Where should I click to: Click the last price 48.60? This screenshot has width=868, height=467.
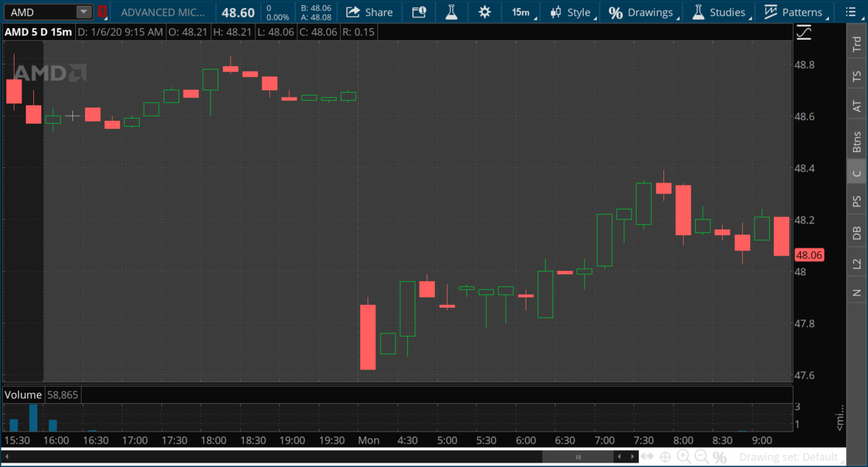coord(238,12)
